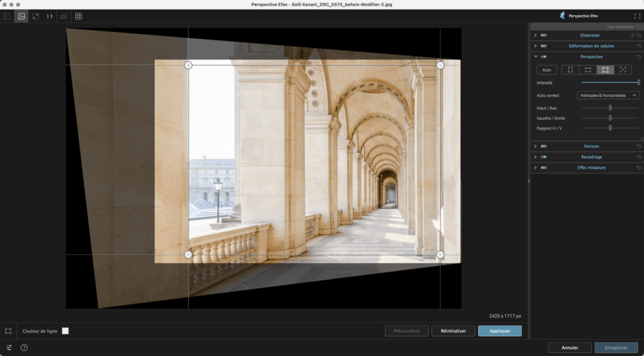Screen dimensions: 644x356
Task: Reset the Horizon section
Action: click(639, 146)
